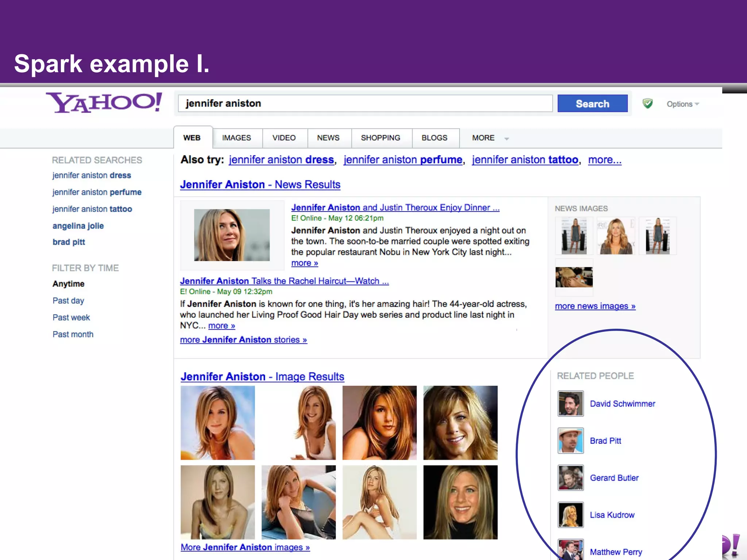Switch to the IMAGES tab
This screenshot has height=560, width=747.
236,138
